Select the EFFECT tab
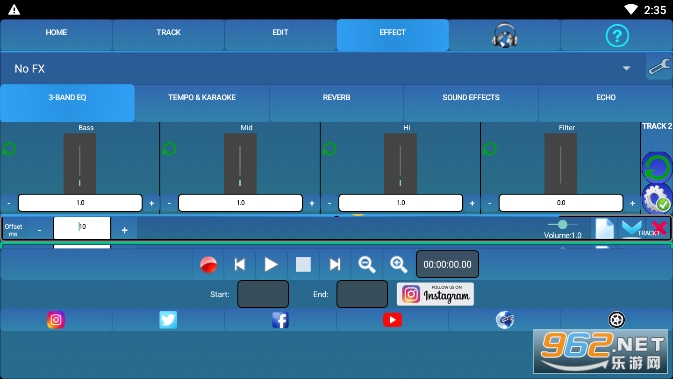Image resolution: width=673 pixels, height=379 pixels. point(392,35)
